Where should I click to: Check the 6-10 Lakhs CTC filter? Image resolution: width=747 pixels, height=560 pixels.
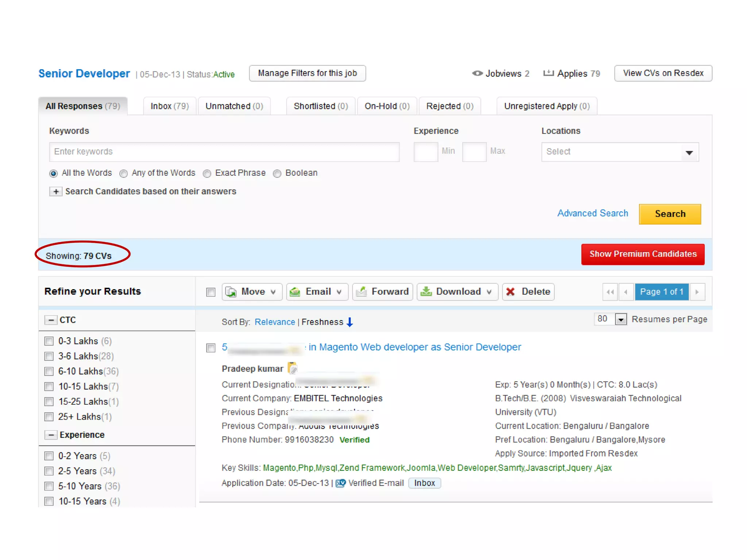click(x=49, y=371)
